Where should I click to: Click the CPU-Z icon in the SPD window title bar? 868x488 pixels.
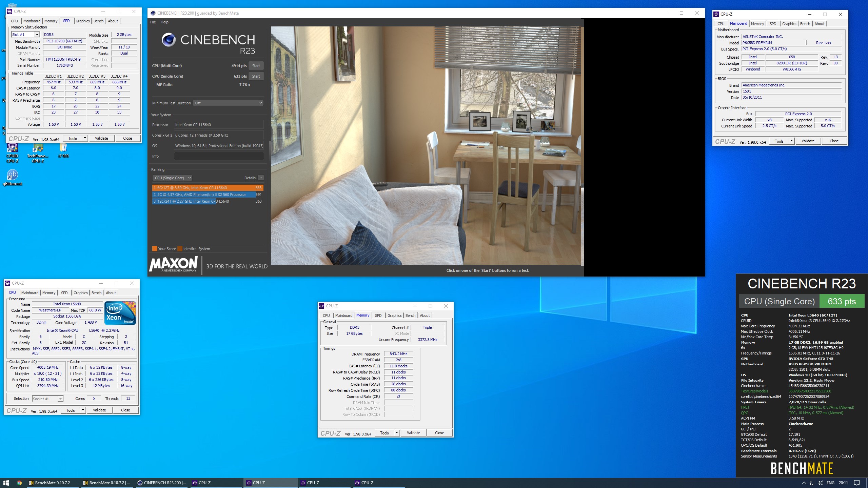[x=10, y=12]
